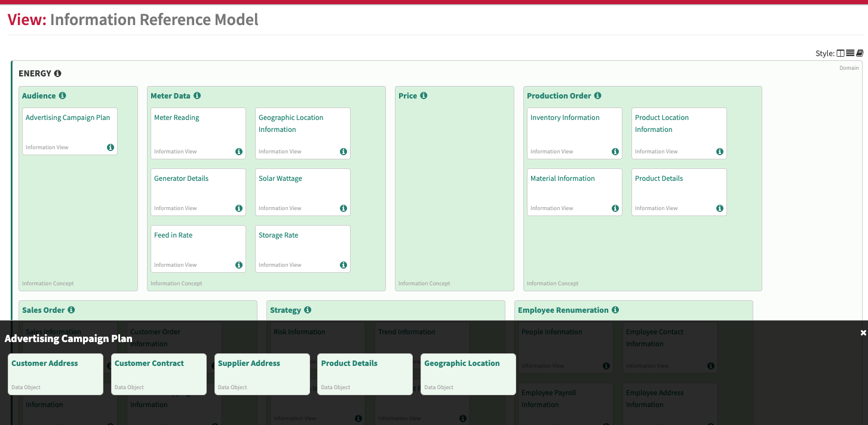Select the Customer Address data object

[x=56, y=374]
